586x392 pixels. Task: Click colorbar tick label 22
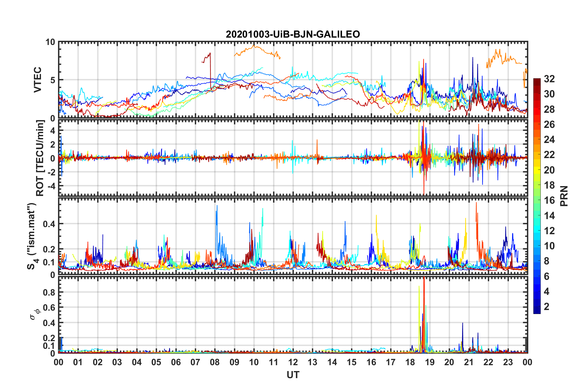click(x=549, y=155)
